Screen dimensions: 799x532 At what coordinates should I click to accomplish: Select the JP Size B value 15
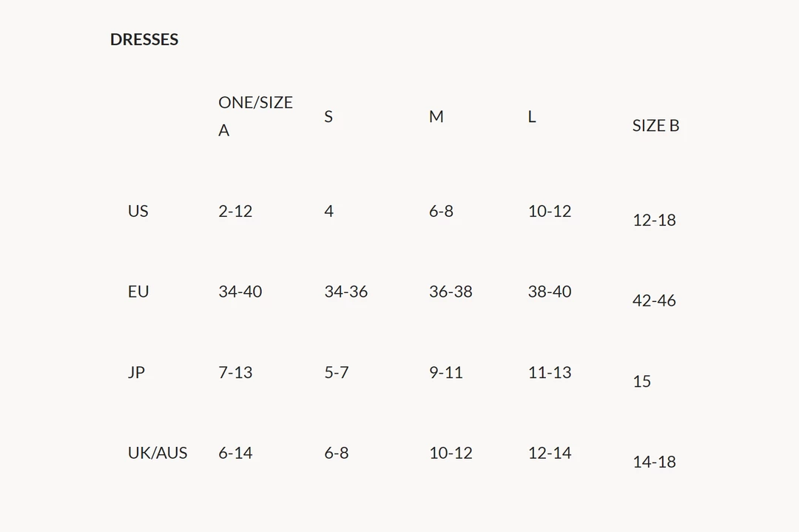pos(641,381)
